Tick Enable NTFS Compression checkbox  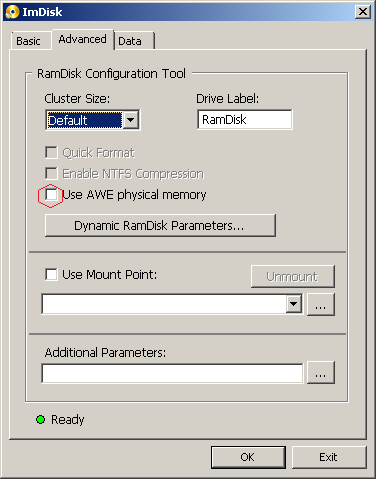[x=51, y=174]
